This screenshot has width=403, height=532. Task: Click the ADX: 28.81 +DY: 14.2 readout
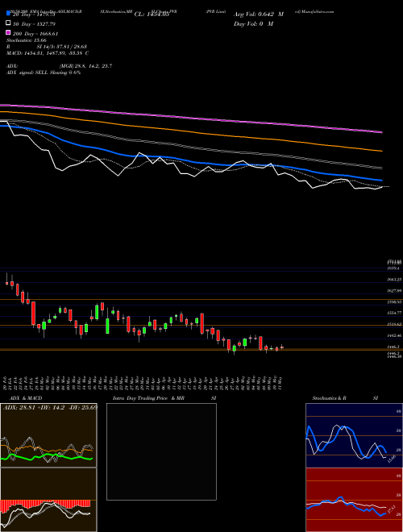[x=50, y=407]
